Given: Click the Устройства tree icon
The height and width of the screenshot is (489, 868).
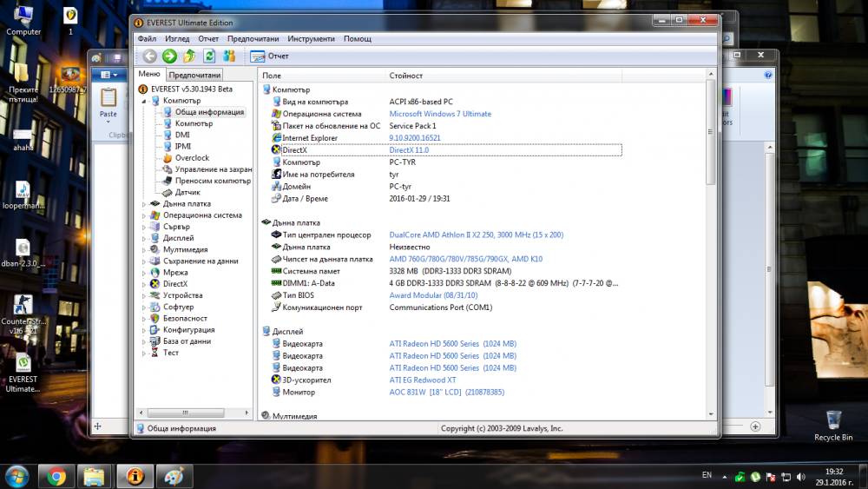Looking at the screenshot, I should click(x=155, y=295).
